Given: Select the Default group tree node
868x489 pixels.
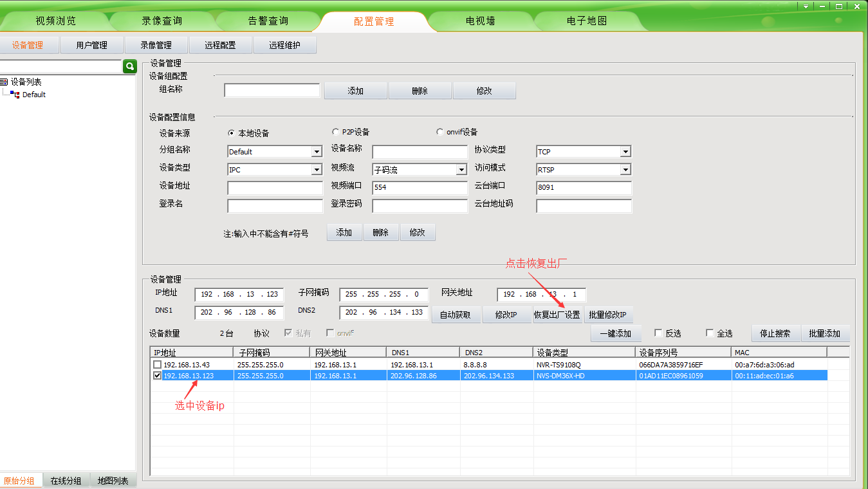Looking at the screenshot, I should pyautogui.click(x=33, y=95).
